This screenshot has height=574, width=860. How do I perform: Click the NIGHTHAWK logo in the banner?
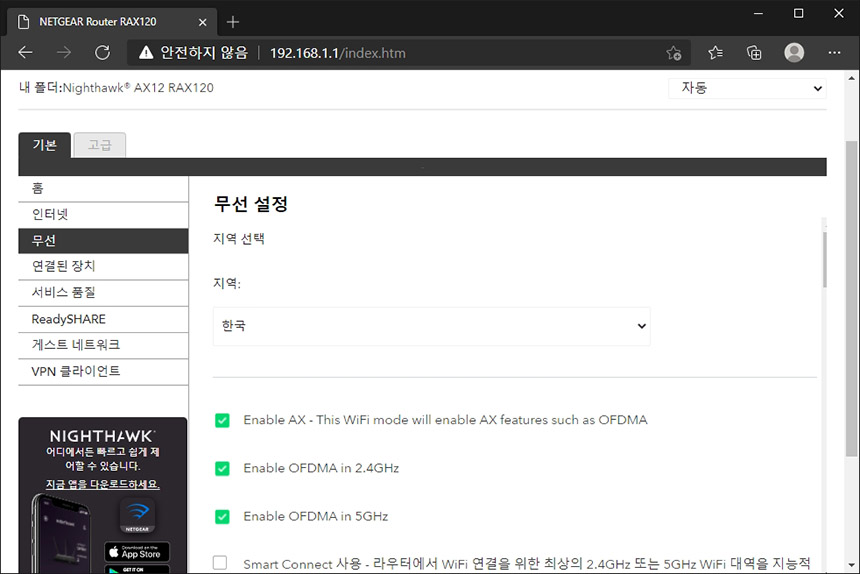103,436
